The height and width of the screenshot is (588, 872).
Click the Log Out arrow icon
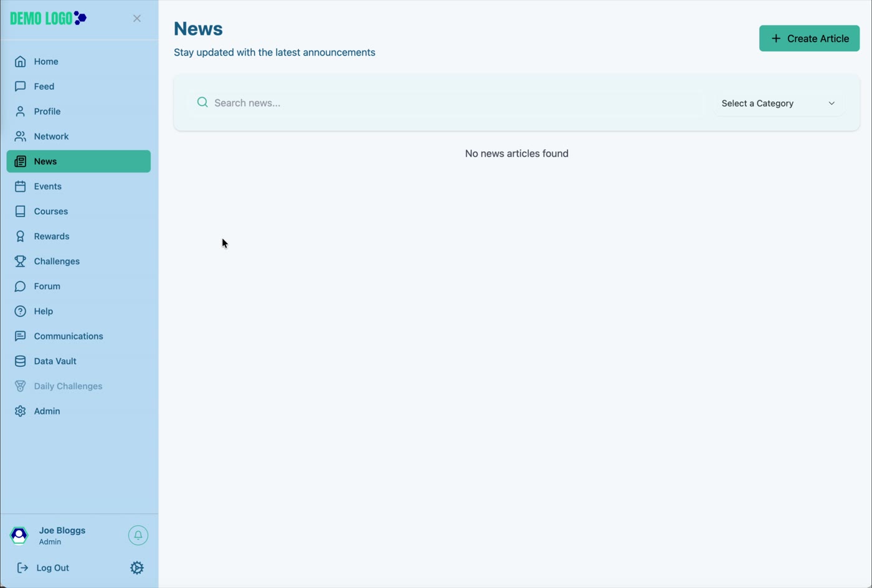(x=22, y=568)
